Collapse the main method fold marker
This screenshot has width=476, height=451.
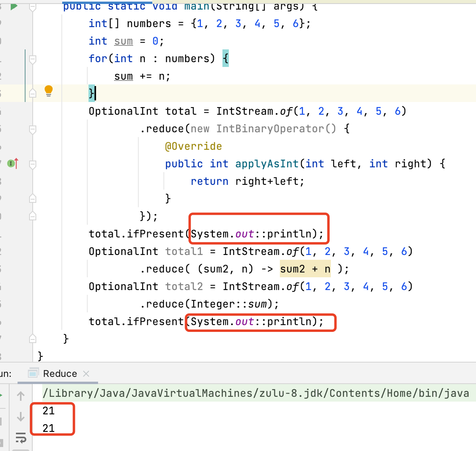33,7
